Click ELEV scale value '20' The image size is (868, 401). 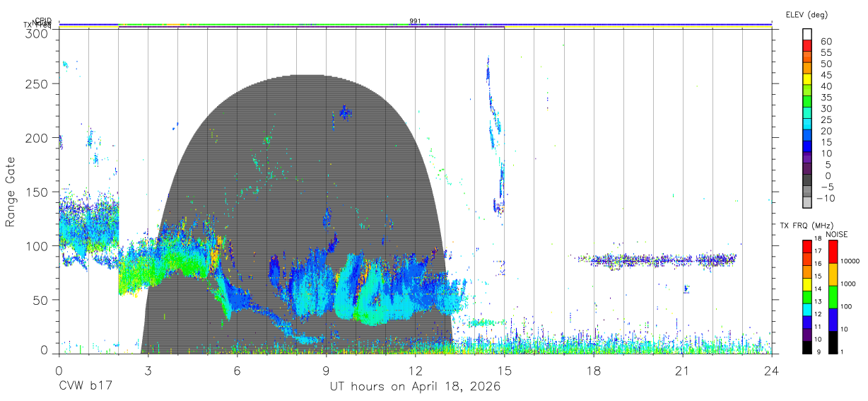(x=826, y=131)
